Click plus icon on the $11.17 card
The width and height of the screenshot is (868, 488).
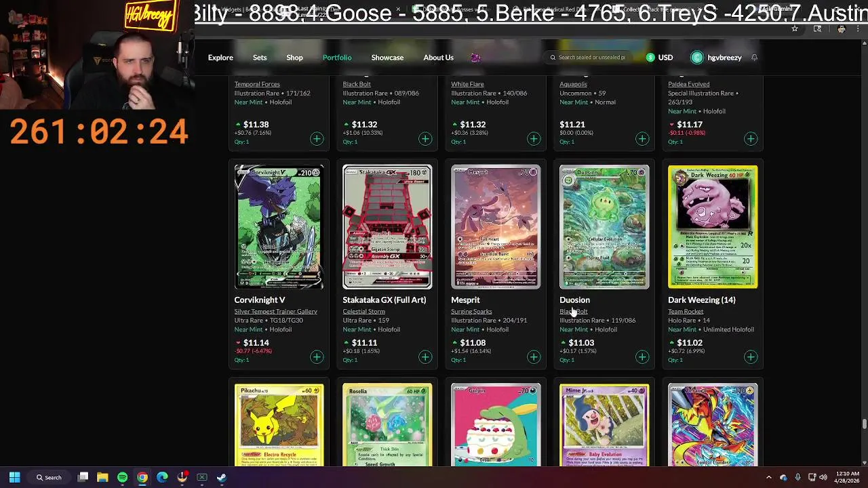click(751, 138)
